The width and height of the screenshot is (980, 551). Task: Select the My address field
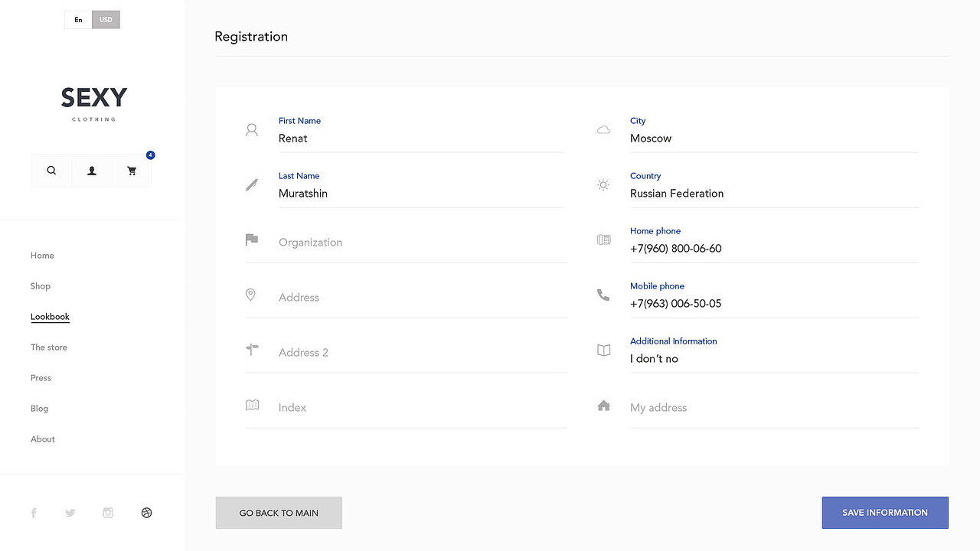coord(773,408)
